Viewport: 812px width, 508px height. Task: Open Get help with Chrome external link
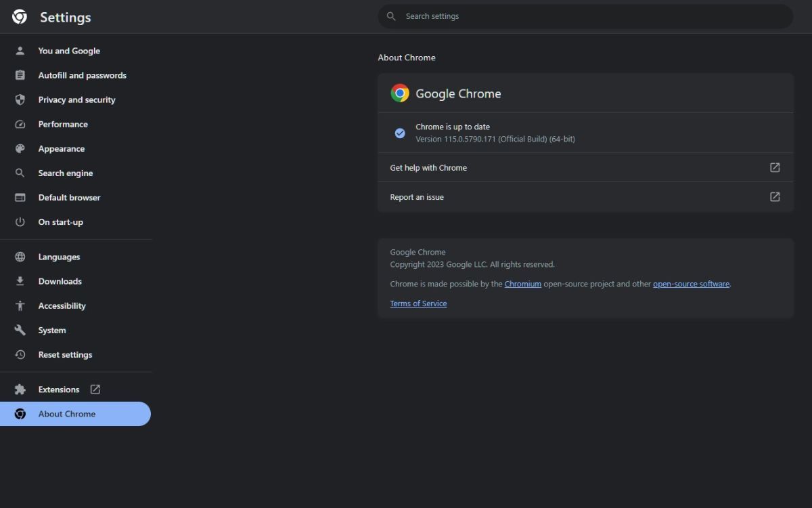[x=774, y=167]
